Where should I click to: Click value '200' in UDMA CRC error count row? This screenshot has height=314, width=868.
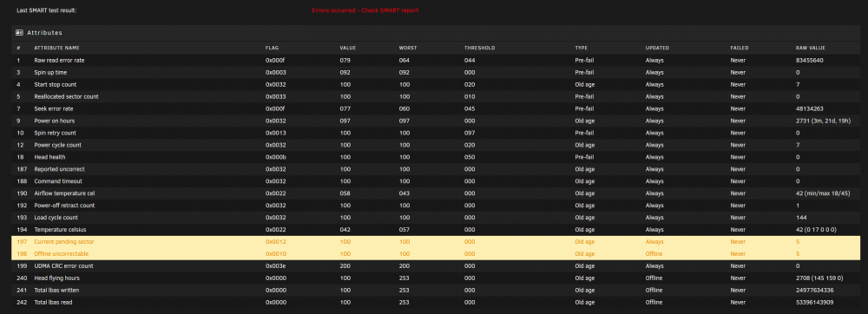345,266
